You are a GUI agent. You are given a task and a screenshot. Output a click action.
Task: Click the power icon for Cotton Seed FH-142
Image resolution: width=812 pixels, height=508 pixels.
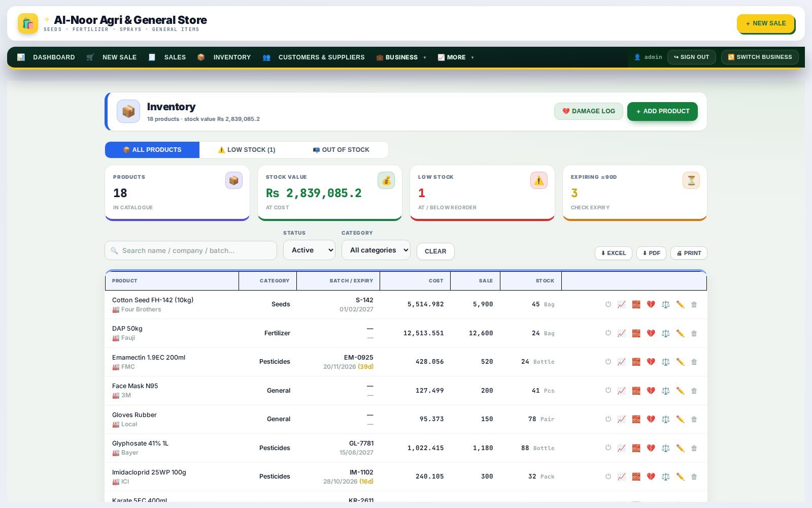click(608, 304)
